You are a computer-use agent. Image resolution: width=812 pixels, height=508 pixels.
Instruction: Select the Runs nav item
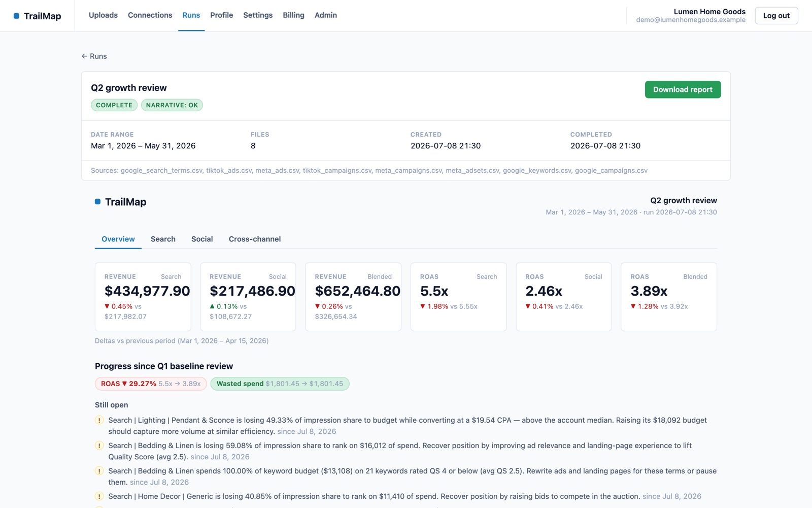[x=191, y=15]
